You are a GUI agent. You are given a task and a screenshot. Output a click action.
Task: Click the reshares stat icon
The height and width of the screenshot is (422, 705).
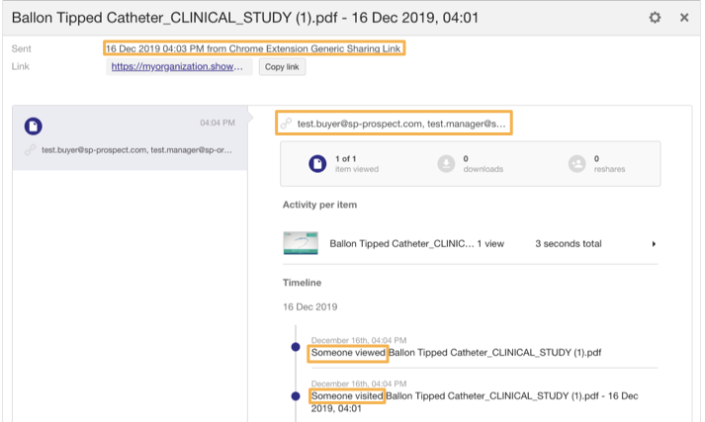[x=575, y=164]
